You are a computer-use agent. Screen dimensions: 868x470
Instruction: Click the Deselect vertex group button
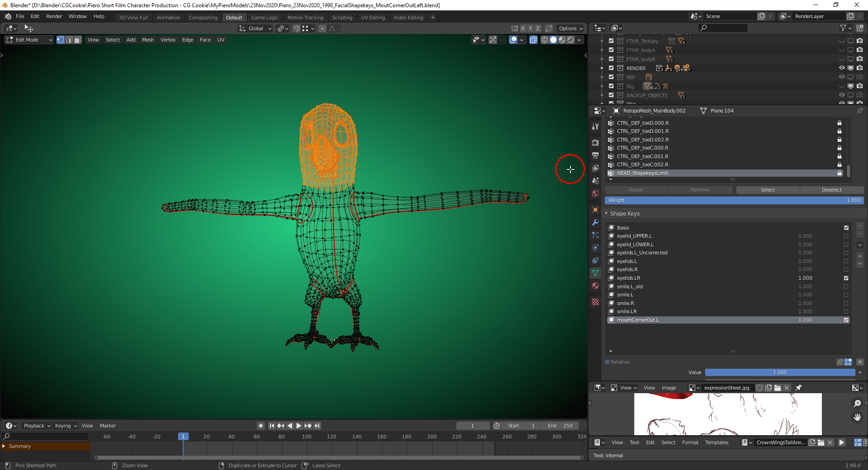point(831,190)
